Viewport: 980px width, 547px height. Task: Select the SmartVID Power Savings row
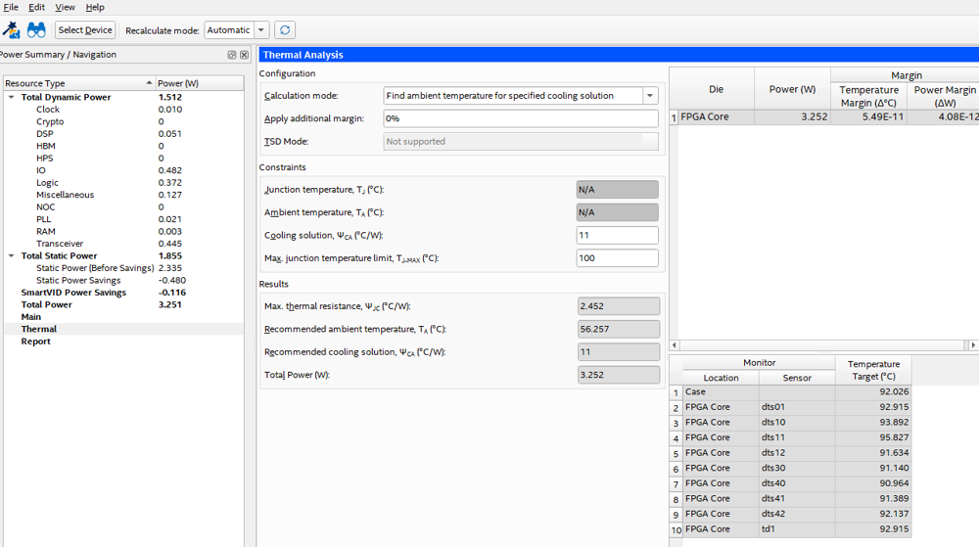coord(123,293)
